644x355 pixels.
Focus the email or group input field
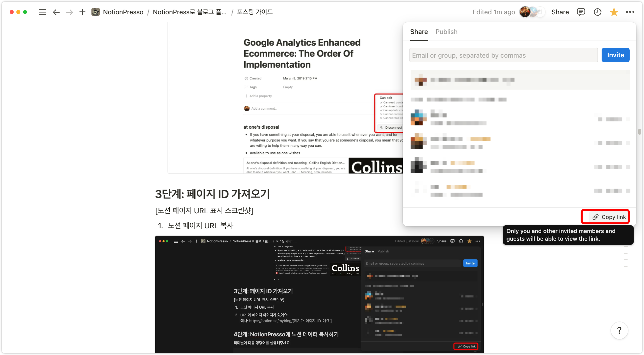point(503,55)
